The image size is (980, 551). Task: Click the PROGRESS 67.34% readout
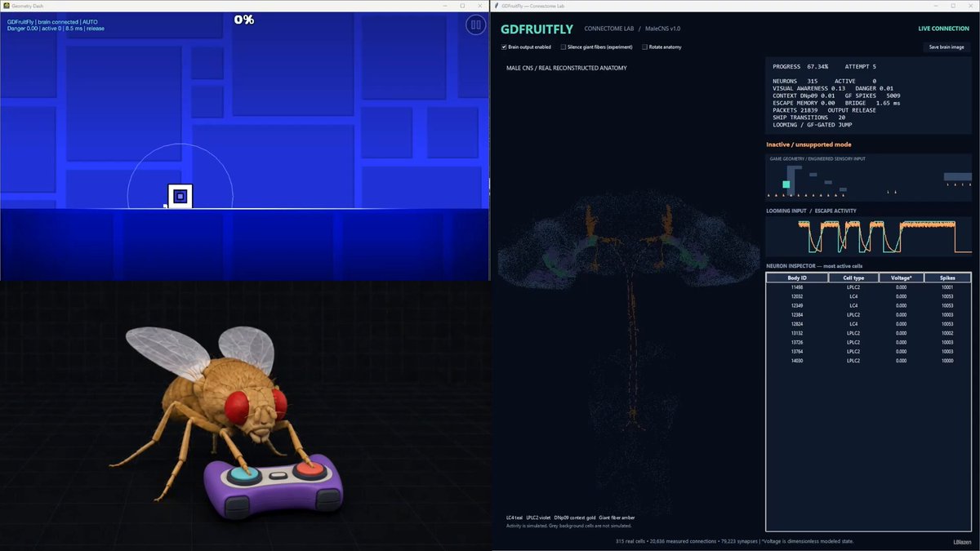pyautogui.click(x=800, y=66)
